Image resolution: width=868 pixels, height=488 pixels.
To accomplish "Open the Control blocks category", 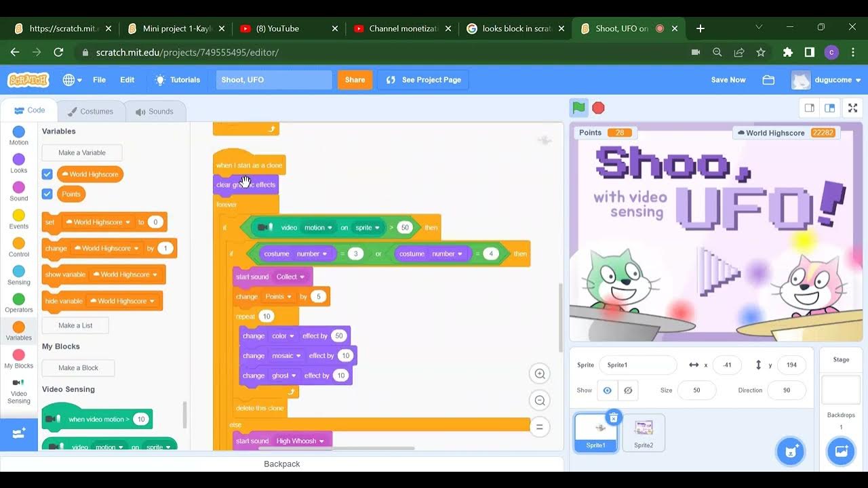I will coord(19,247).
